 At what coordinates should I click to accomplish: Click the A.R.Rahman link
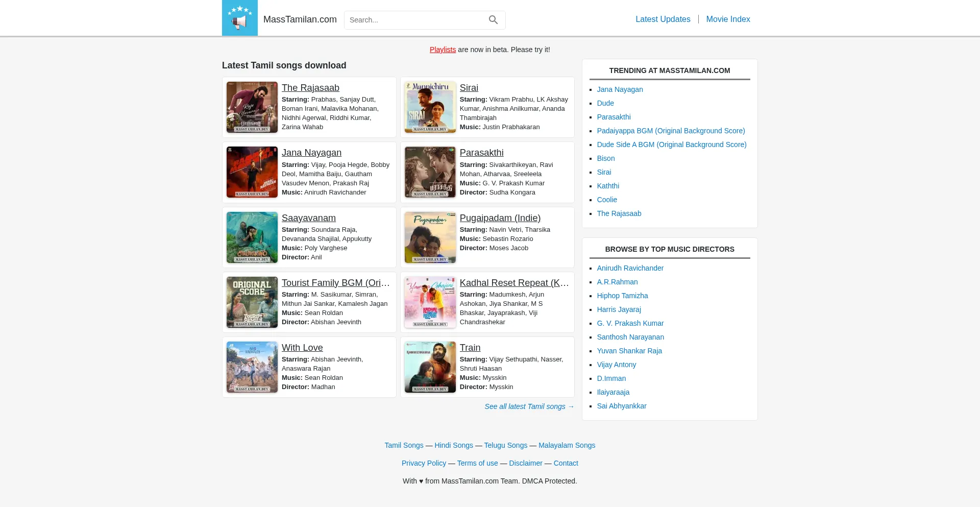pyautogui.click(x=617, y=282)
